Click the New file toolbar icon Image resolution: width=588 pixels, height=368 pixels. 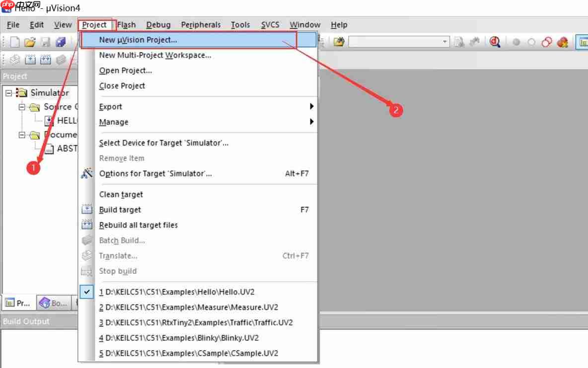coord(14,42)
